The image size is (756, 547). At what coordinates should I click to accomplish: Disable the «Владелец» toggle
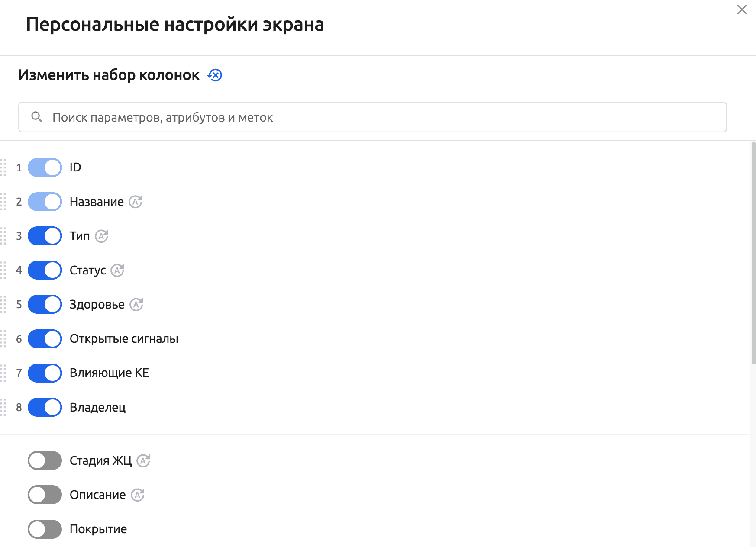coord(45,407)
